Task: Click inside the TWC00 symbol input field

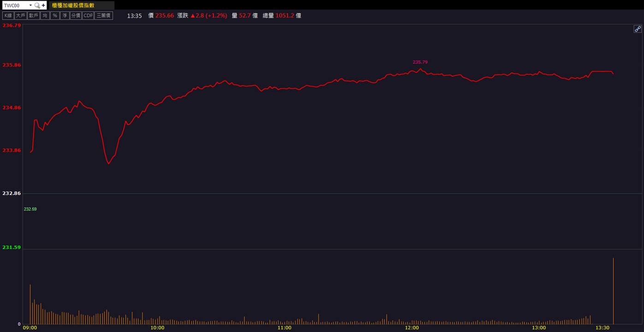Action: [15, 6]
